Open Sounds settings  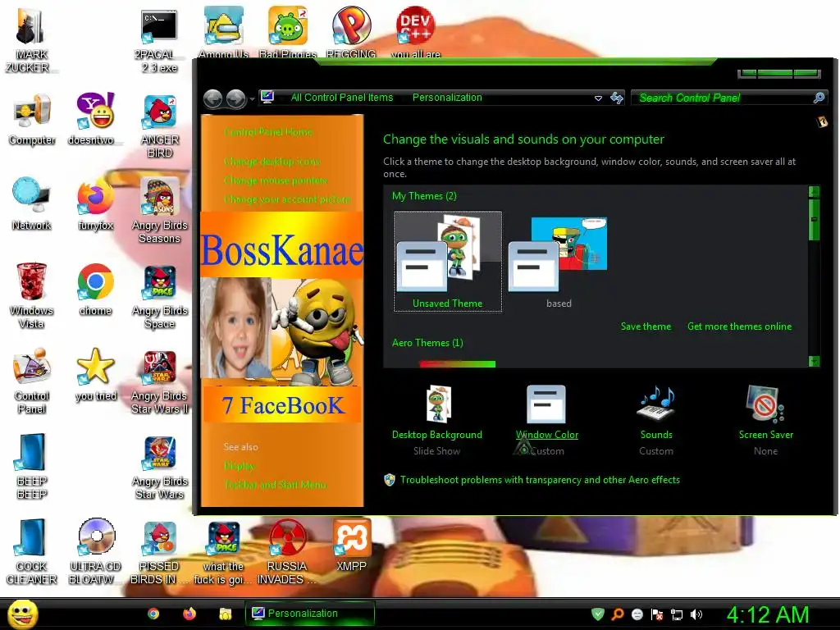[656, 420]
